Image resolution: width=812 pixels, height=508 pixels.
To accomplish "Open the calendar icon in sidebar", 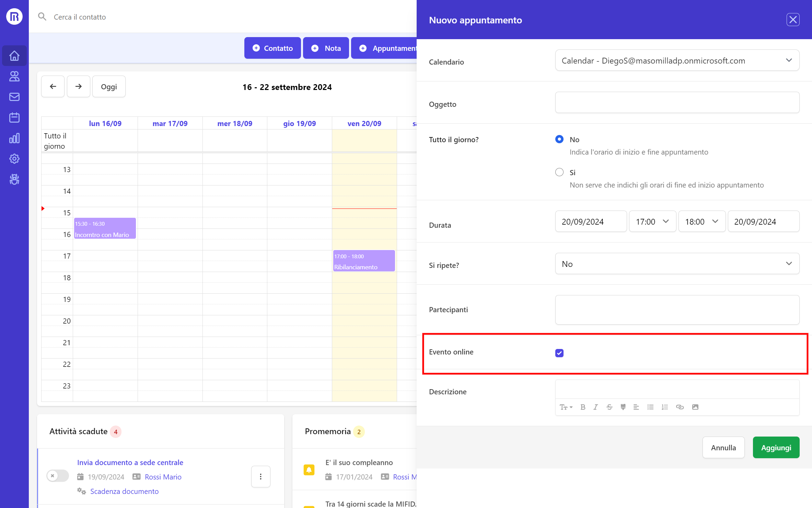I will tap(14, 117).
